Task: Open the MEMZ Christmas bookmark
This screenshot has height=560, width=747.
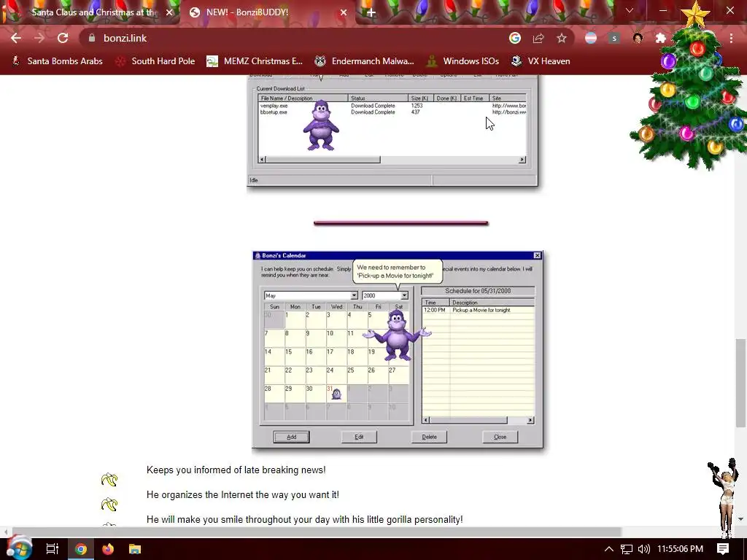Action: (x=255, y=61)
